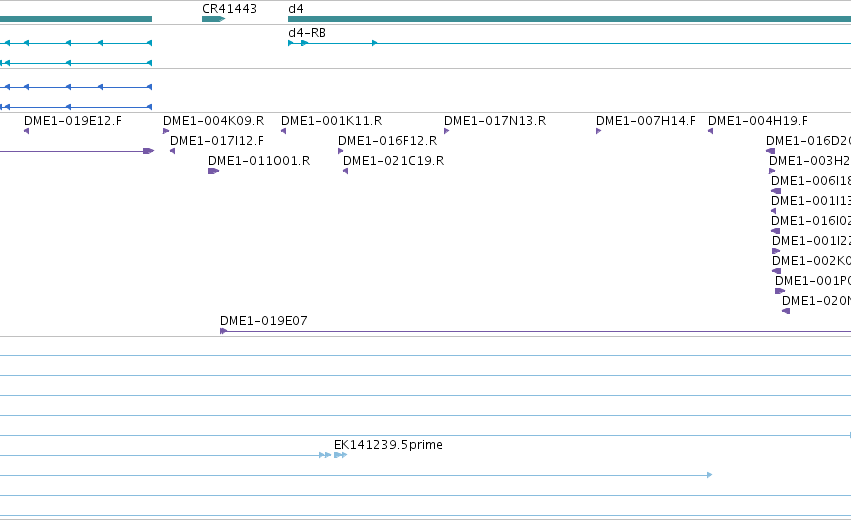Click the EK141239.5prime label
The height and width of the screenshot is (520, 851).
point(388,445)
